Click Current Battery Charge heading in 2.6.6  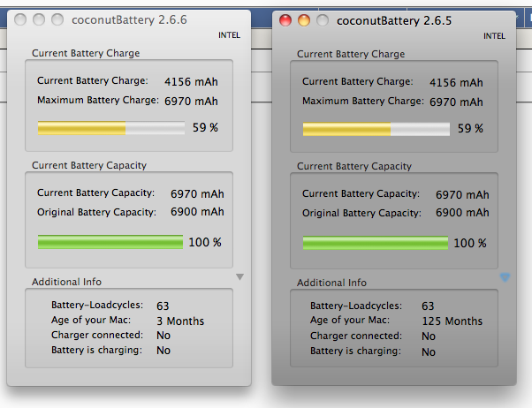[x=86, y=53]
